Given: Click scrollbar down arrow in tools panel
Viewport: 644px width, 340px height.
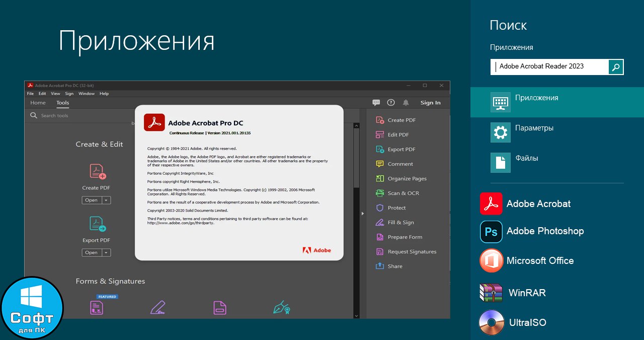Looking at the screenshot, I should [357, 315].
